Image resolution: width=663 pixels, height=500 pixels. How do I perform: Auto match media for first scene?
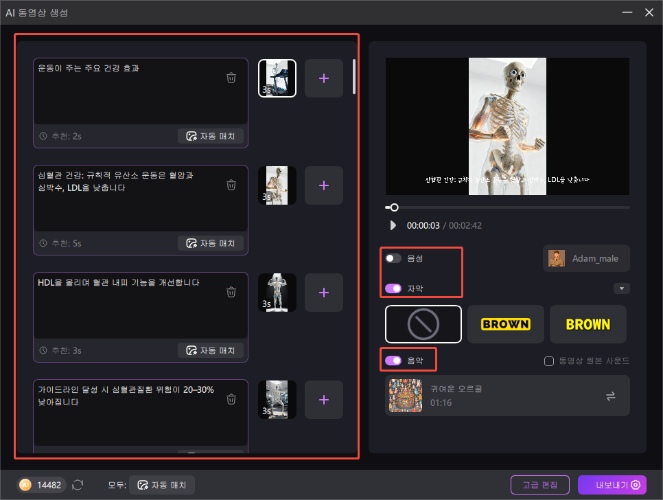(x=211, y=136)
